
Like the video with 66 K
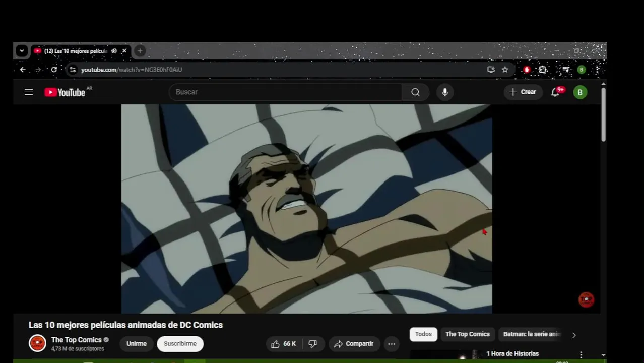coord(283,344)
